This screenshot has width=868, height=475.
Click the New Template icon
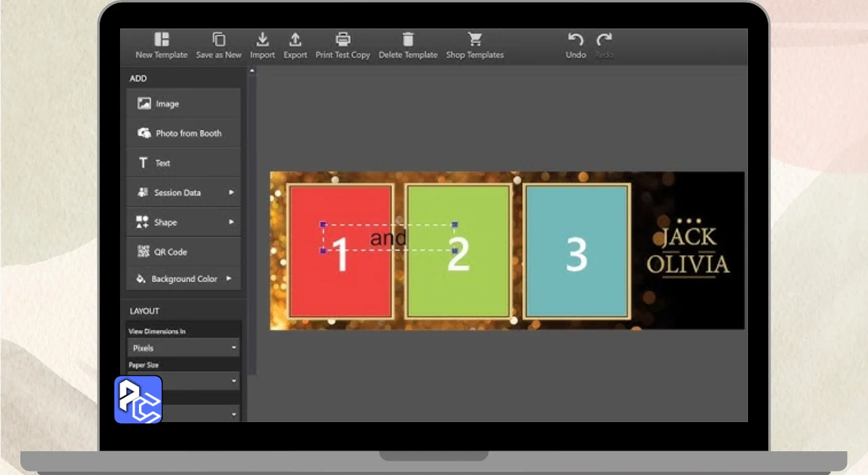(161, 40)
